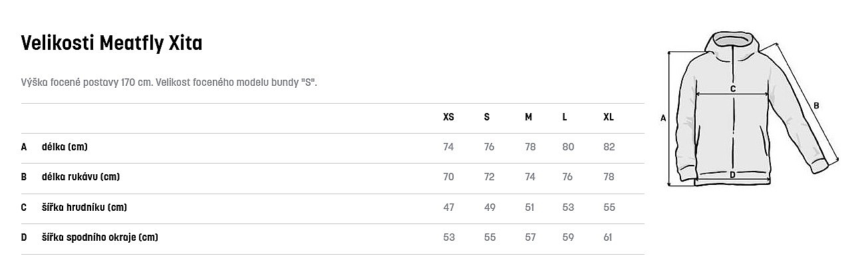
Task: Click the 'délka (cm)' row label
Action: point(65,147)
